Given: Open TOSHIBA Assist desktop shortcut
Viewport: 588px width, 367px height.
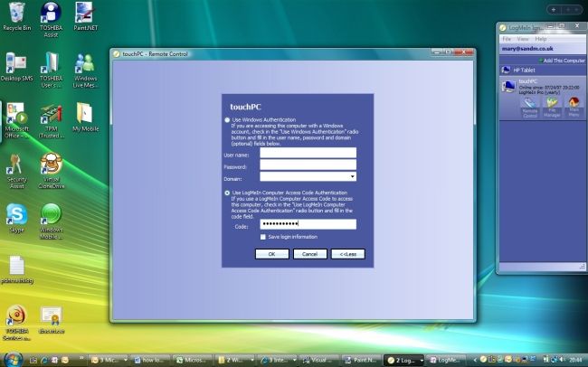Looking at the screenshot, I should coord(51,20).
